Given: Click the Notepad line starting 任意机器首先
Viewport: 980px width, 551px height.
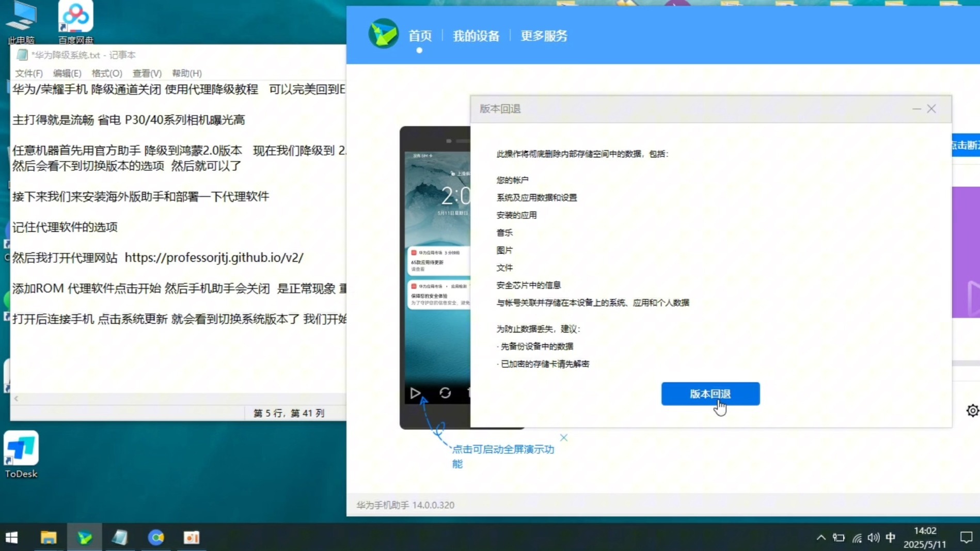Looking at the screenshot, I should 179,151.
